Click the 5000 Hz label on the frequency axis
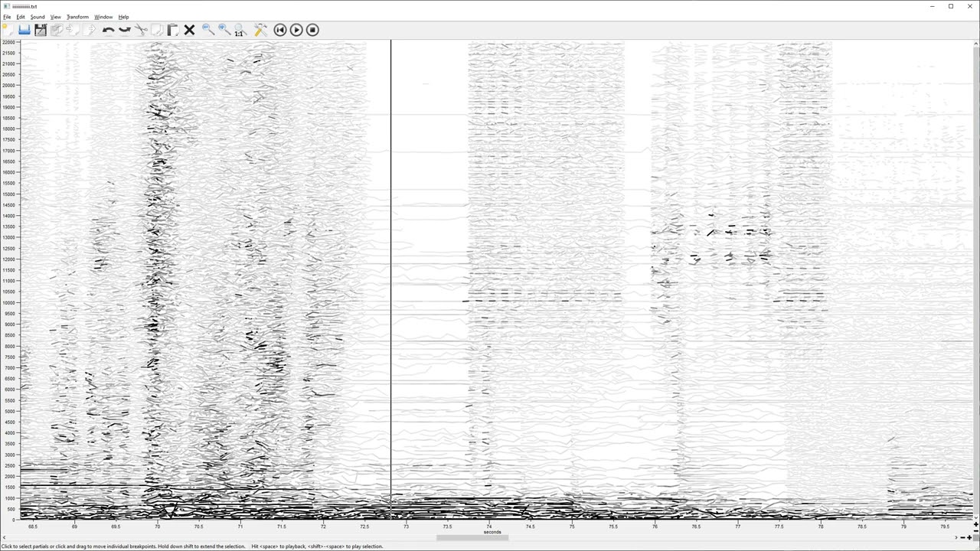 [x=9, y=411]
